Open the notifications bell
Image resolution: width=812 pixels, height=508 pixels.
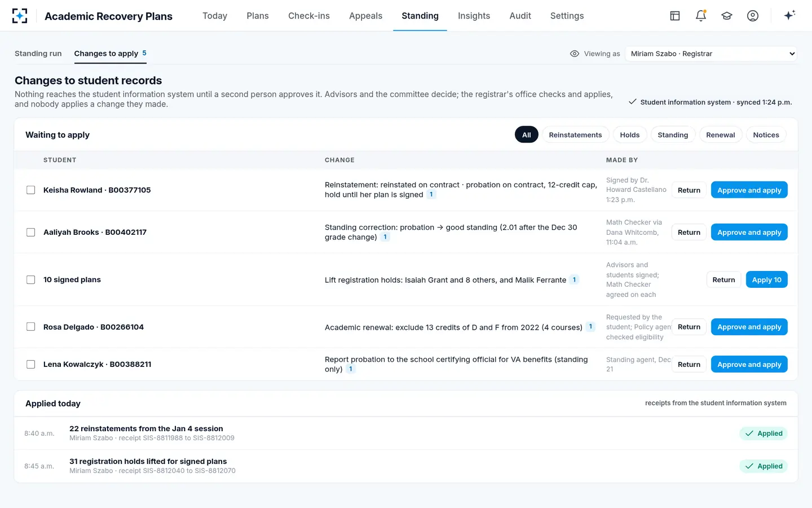coord(701,16)
